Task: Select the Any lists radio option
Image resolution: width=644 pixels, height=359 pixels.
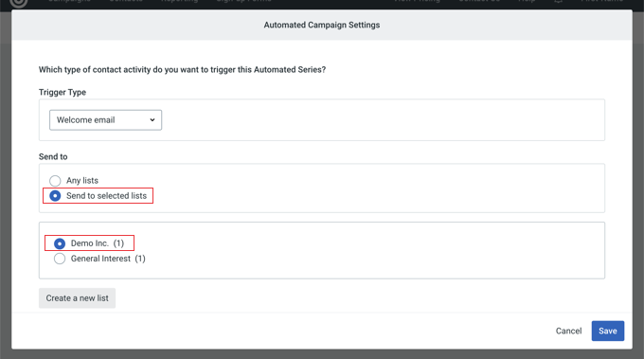Action: (x=55, y=181)
